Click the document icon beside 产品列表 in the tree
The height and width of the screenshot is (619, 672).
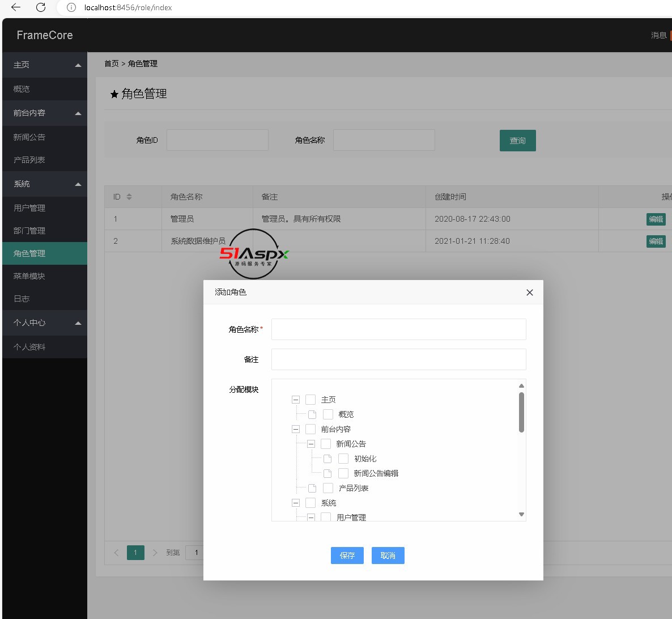pyautogui.click(x=312, y=488)
